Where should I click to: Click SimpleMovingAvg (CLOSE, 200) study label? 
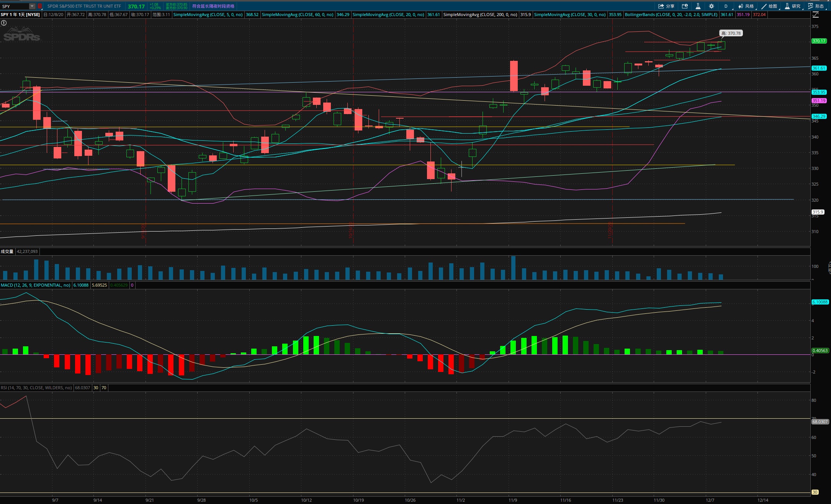pyautogui.click(x=480, y=15)
